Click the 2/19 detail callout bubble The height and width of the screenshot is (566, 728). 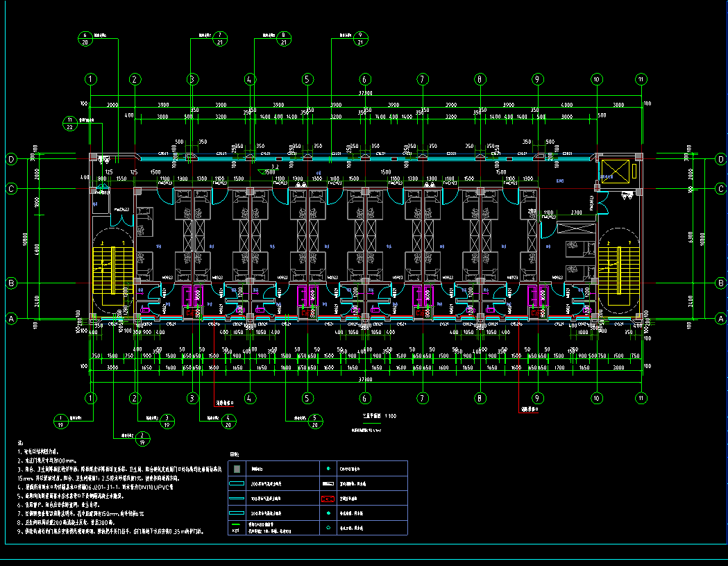pos(142,438)
